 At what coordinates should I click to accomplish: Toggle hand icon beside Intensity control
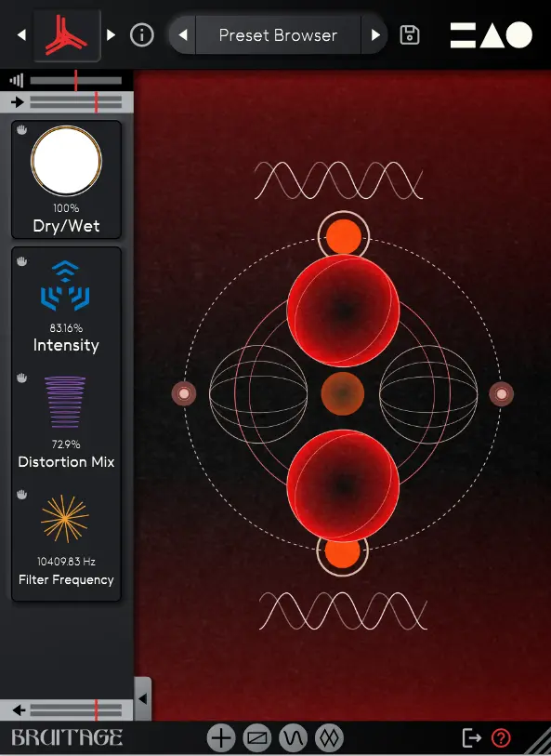(x=21, y=261)
